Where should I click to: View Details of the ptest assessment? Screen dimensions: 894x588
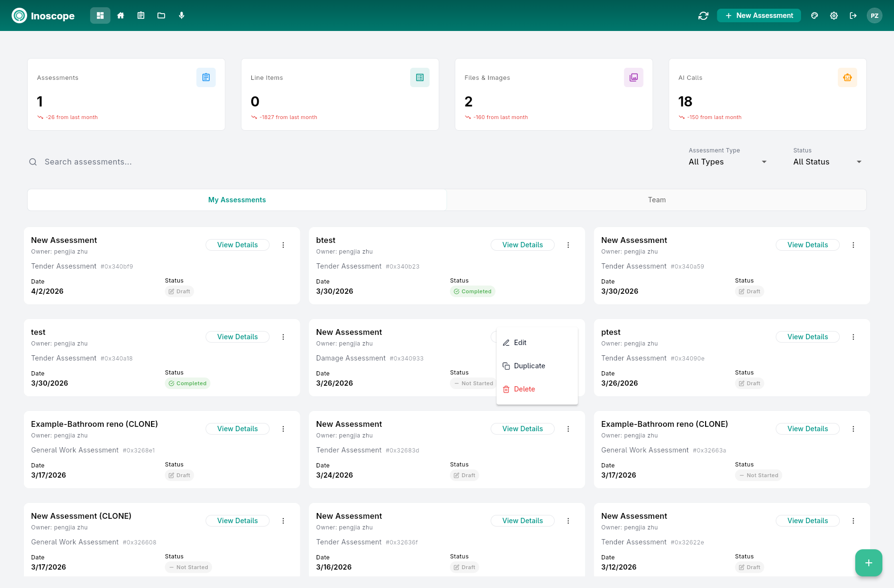(807, 336)
